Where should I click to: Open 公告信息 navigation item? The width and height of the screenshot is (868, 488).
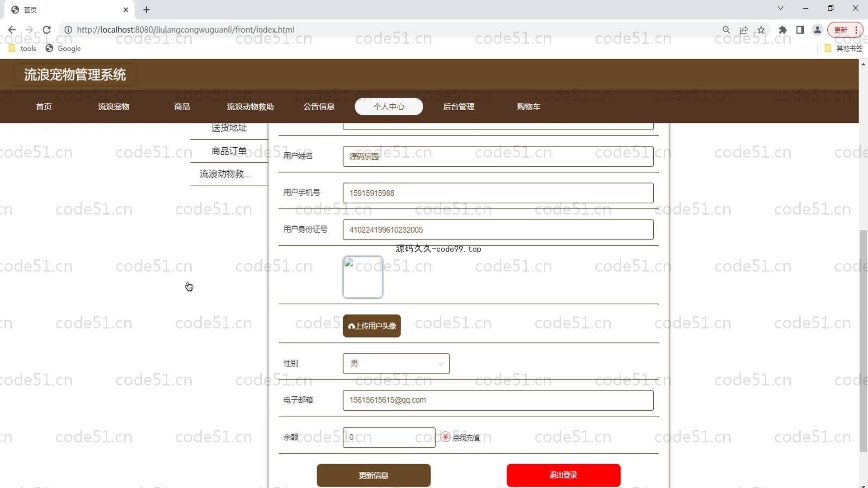(319, 107)
